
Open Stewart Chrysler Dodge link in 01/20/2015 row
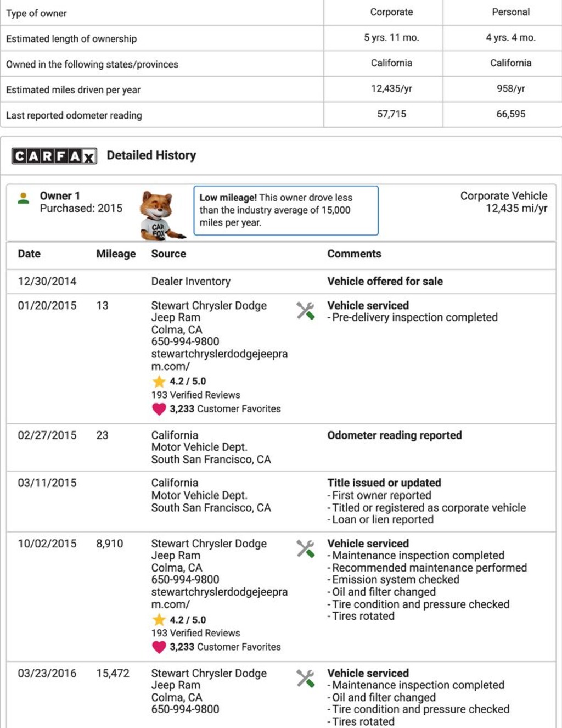(209, 311)
